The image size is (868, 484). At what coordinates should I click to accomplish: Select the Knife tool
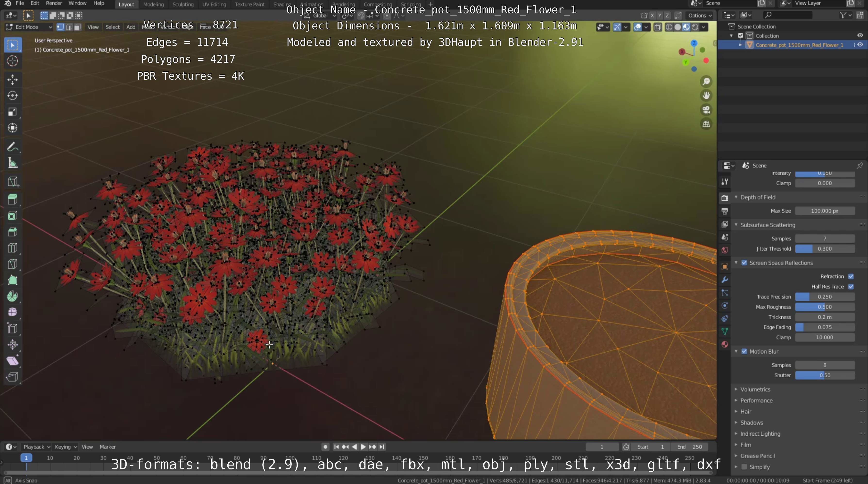click(x=13, y=264)
